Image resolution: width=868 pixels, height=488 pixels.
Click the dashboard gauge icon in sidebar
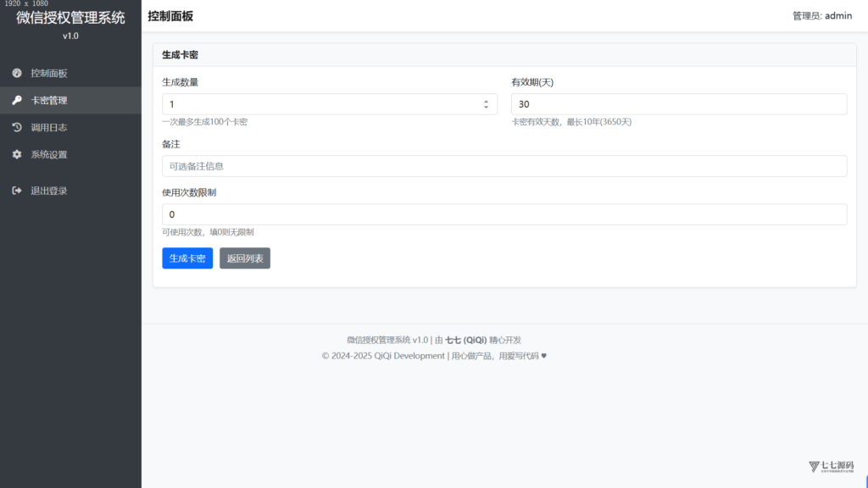point(17,73)
